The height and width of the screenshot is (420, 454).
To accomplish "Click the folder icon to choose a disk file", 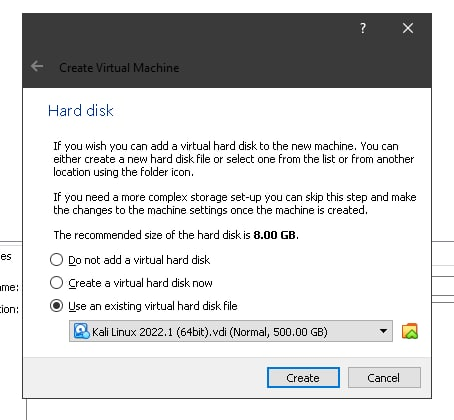I will pos(410,331).
